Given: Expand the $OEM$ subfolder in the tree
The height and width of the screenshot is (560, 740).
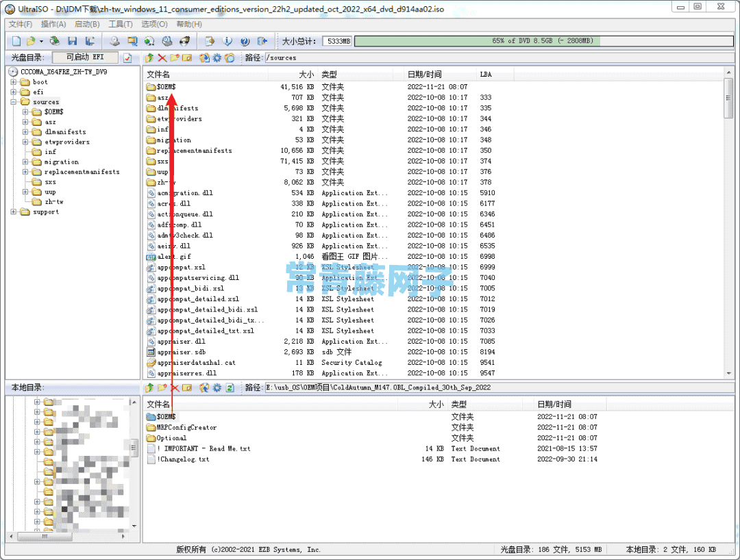Looking at the screenshot, I should [25, 112].
